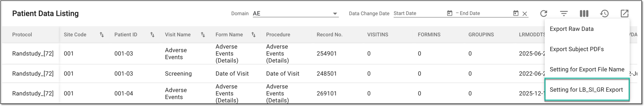Sort by Patient ID arrows icon
This screenshot has width=644, height=106.
(152, 35)
